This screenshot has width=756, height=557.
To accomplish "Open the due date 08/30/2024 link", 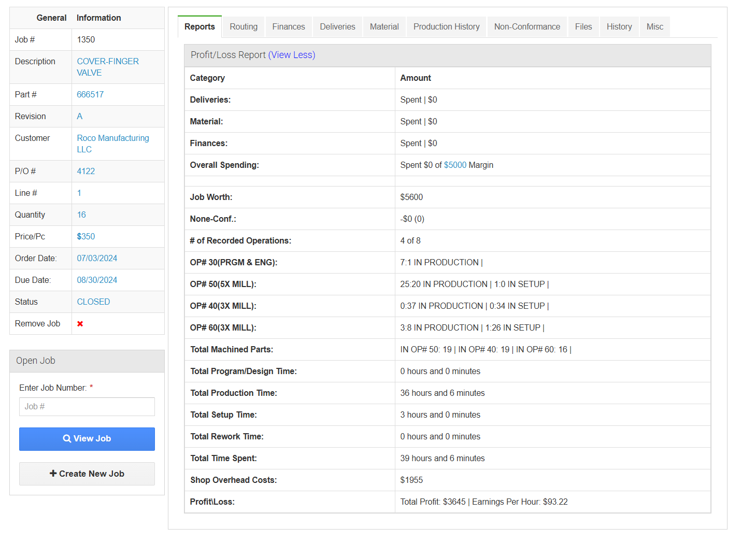I will pyautogui.click(x=97, y=280).
